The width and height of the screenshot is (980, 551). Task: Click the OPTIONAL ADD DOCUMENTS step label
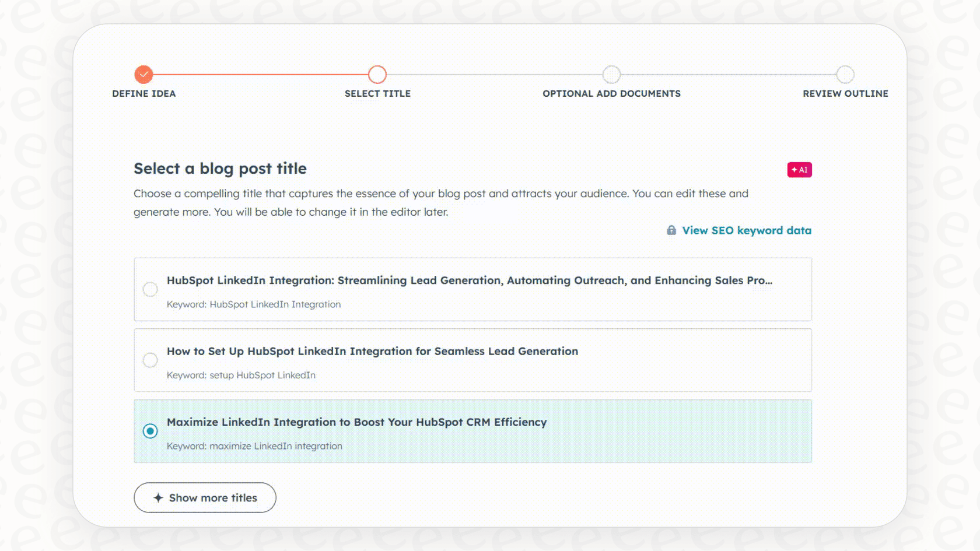click(x=611, y=93)
